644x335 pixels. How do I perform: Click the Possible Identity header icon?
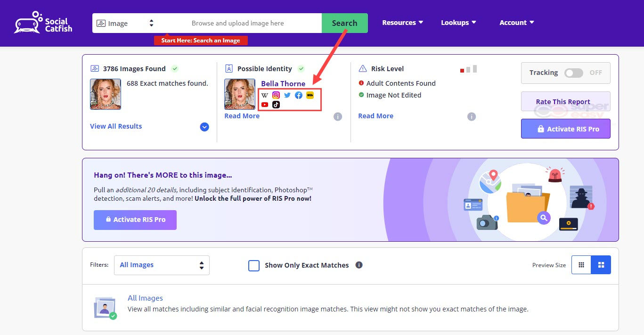pos(229,69)
